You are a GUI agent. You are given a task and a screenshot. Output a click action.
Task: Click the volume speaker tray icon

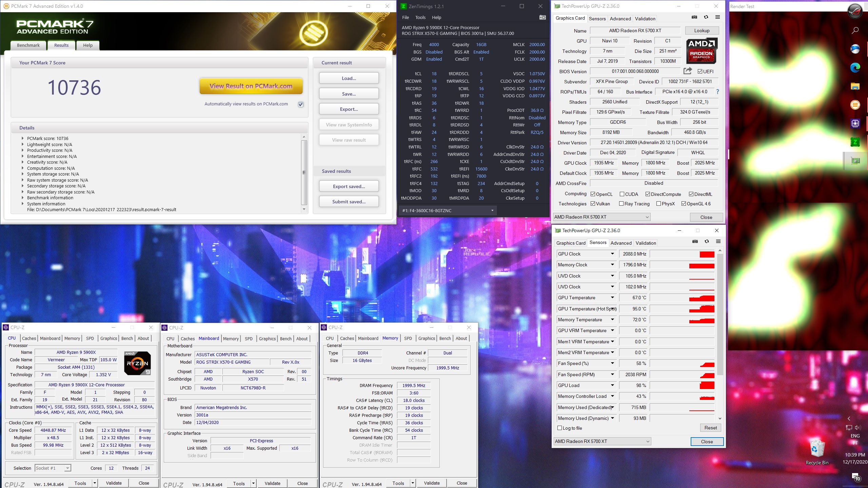point(858,428)
